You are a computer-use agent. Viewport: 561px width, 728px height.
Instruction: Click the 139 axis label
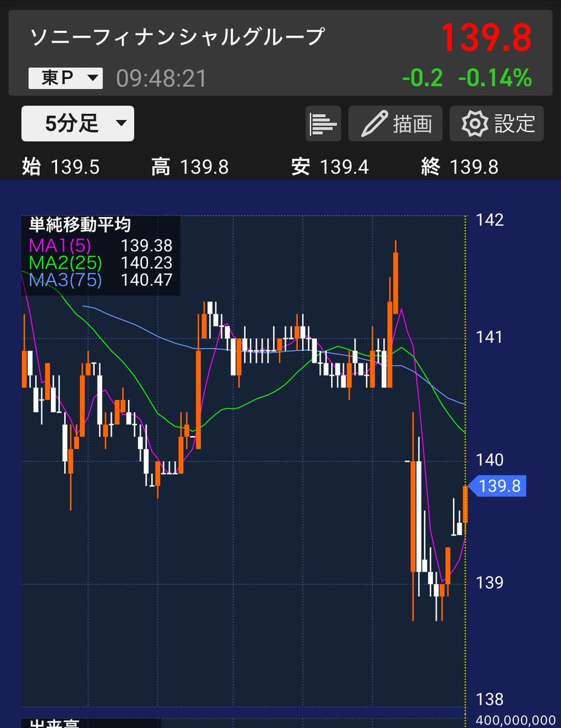(x=490, y=582)
